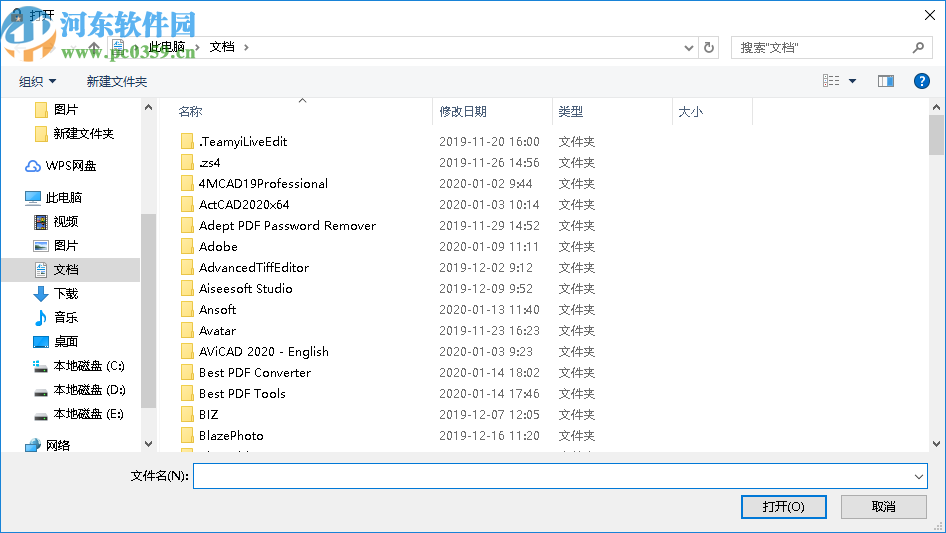Sort by 名称 column header
The height and width of the screenshot is (533, 946).
coord(190,112)
